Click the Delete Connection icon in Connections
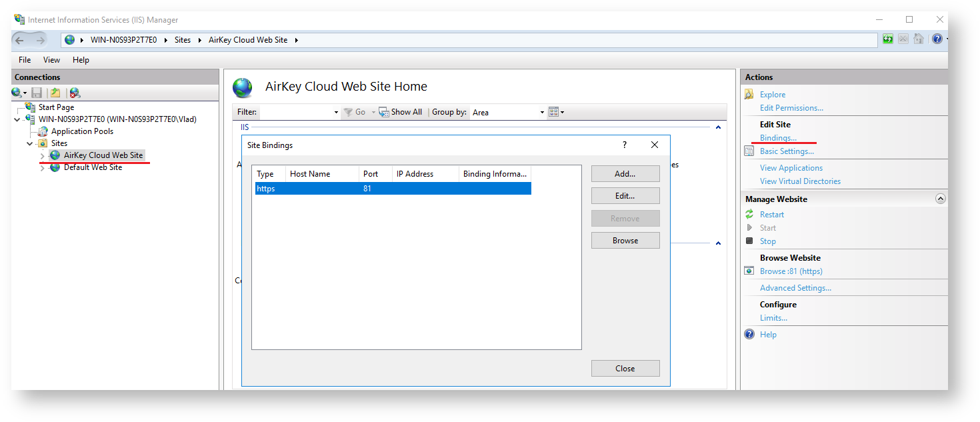This screenshot has width=980, height=422. [75, 93]
